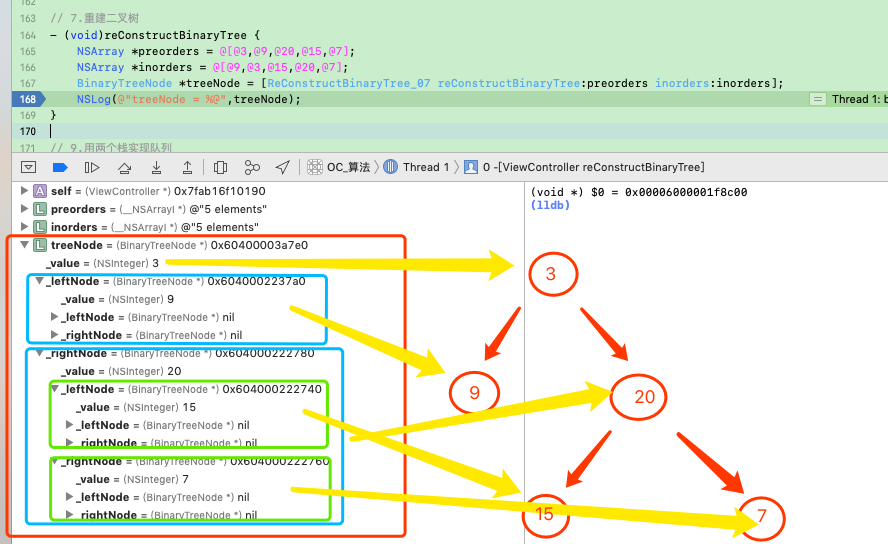
Task: Select the inorders local variable icon
Action: 40,227
